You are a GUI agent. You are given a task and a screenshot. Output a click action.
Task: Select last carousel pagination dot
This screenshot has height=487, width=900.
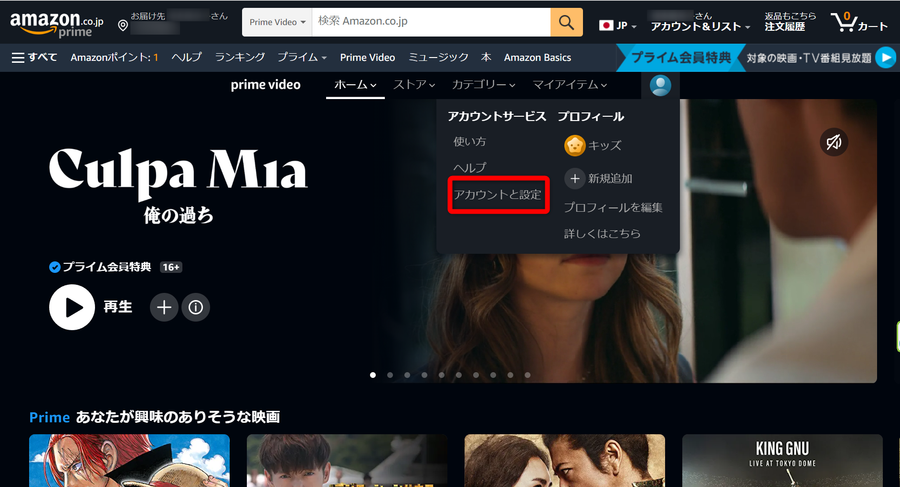(x=527, y=375)
